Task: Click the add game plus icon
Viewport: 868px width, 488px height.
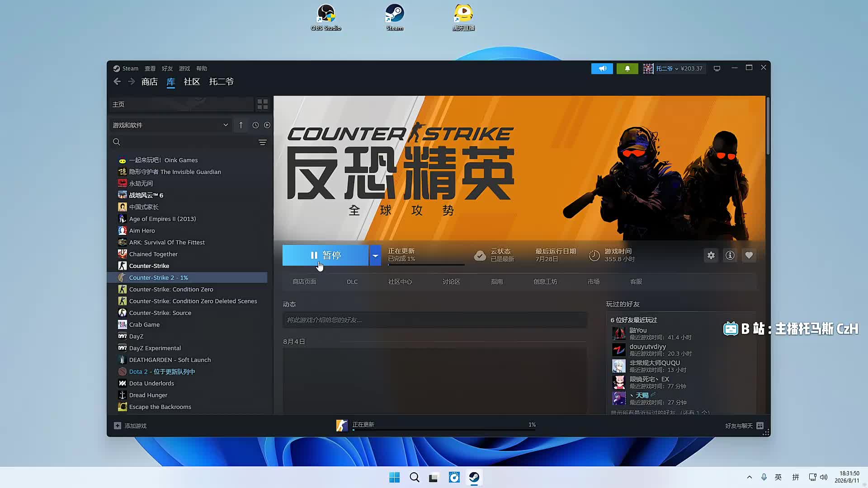Action: (118, 426)
